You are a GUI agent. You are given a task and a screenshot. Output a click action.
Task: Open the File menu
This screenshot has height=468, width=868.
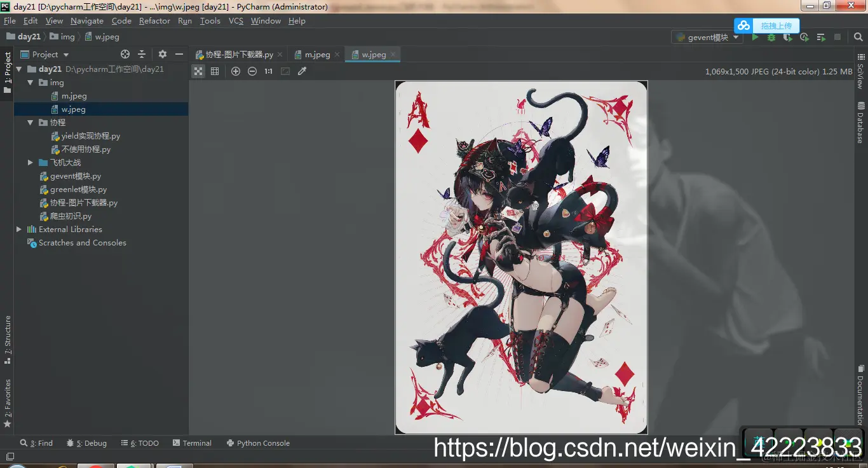tap(10, 21)
